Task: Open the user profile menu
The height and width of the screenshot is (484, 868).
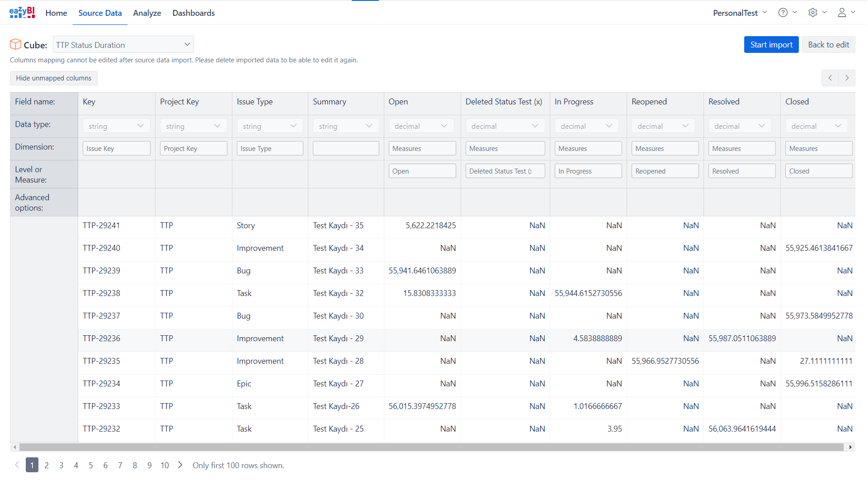Action: (x=846, y=13)
